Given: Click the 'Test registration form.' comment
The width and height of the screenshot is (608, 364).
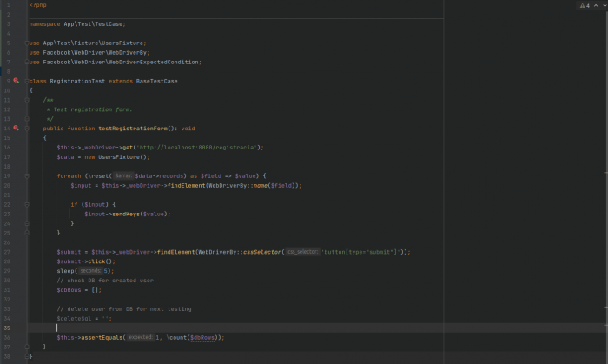Looking at the screenshot, I should tap(93, 109).
